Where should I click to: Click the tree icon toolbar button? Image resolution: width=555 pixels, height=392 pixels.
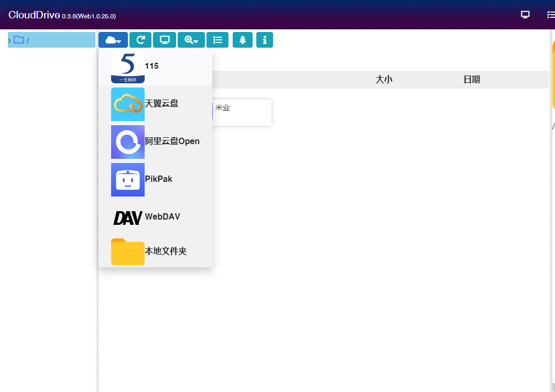243,40
